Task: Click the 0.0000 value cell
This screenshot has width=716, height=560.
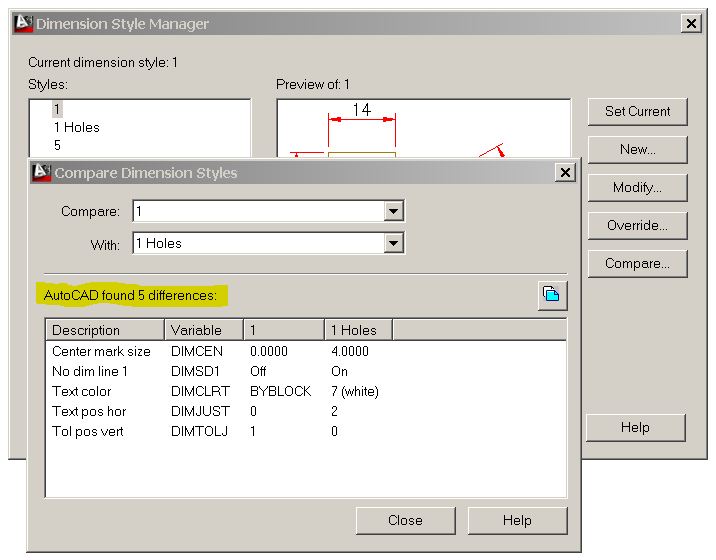Action: tap(269, 351)
